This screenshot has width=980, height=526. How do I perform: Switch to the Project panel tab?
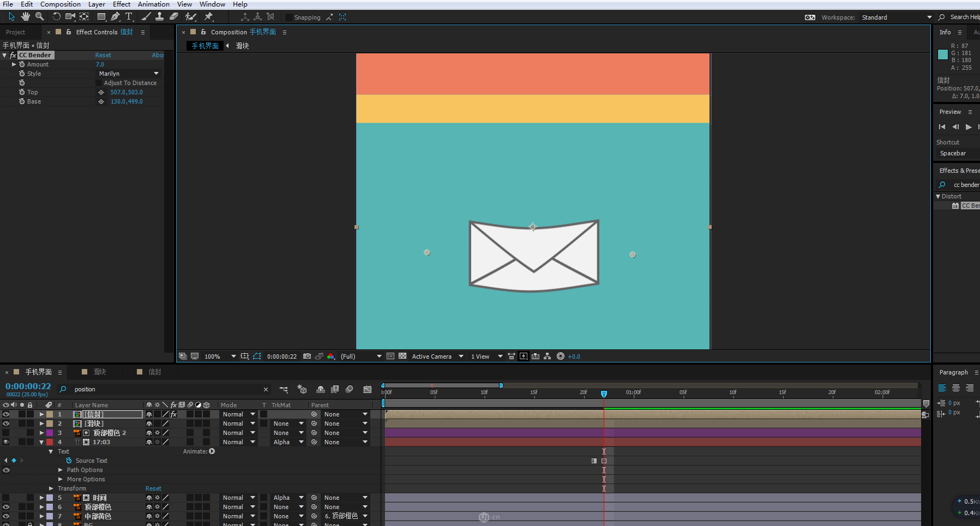pyautogui.click(x=16, y=32)
